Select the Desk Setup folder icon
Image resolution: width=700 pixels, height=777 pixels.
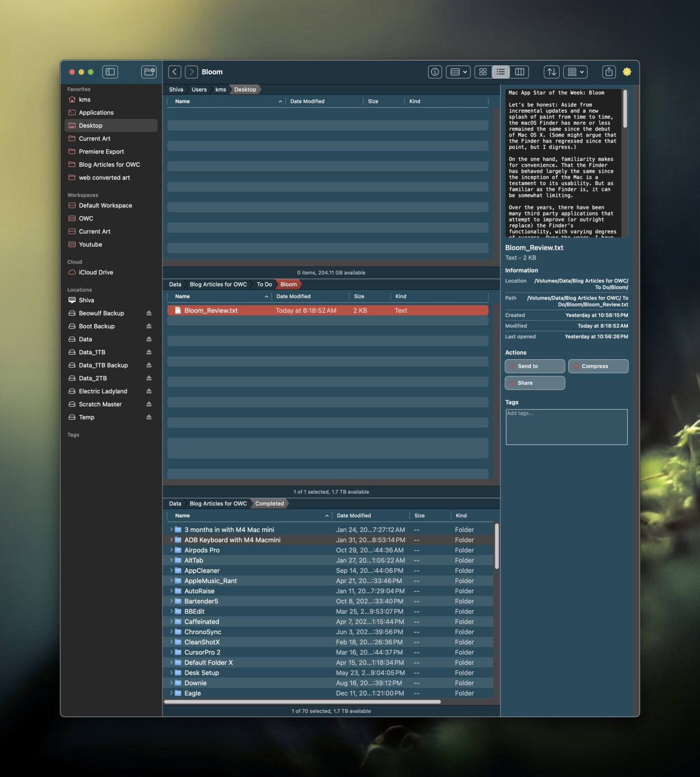point(178,673)
